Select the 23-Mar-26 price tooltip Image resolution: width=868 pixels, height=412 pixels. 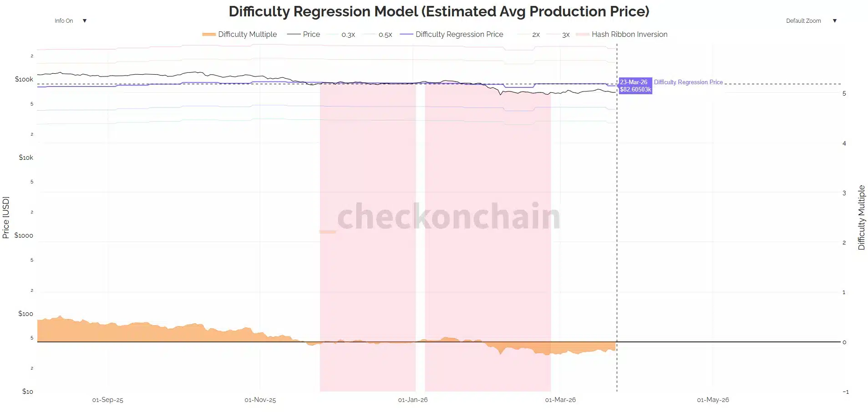pyautogui.click(x=635, y=86)
